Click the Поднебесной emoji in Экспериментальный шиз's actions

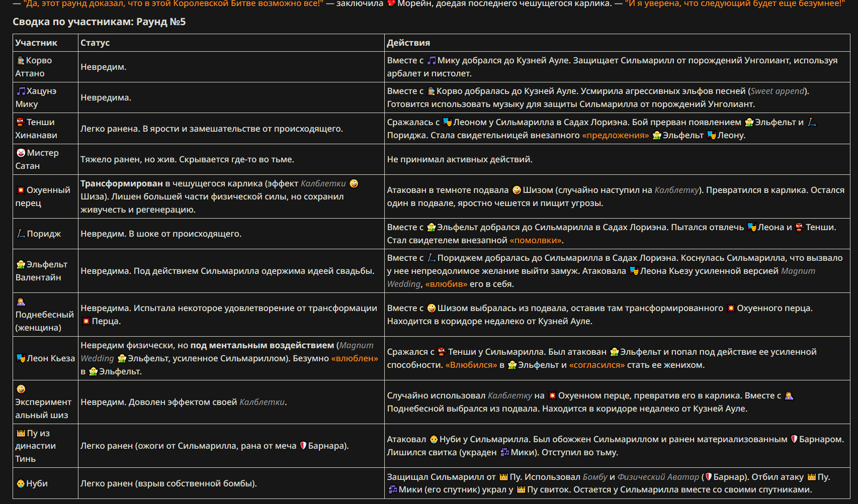(789, 395)
